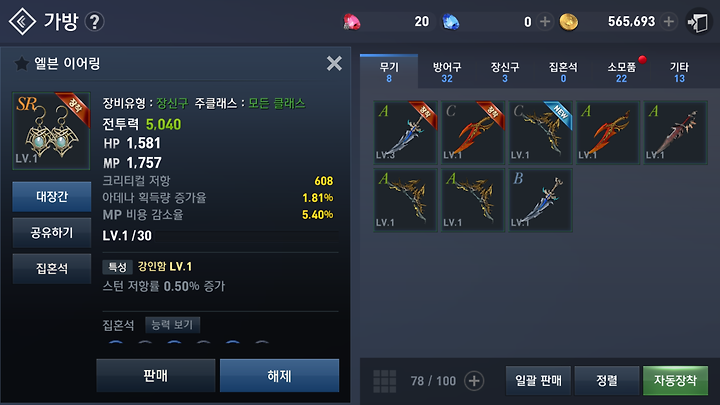Expand bag capacity with plus icon

click(x=474, y=381)
